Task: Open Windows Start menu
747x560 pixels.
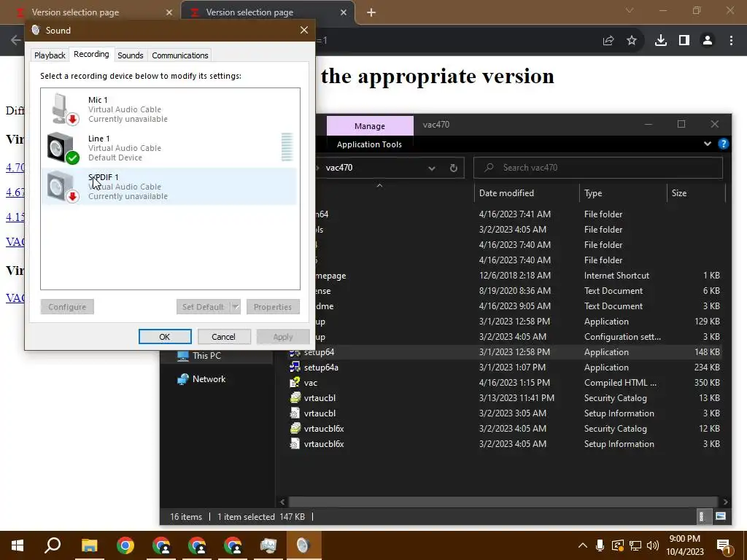Action: [x=18, y=545]
